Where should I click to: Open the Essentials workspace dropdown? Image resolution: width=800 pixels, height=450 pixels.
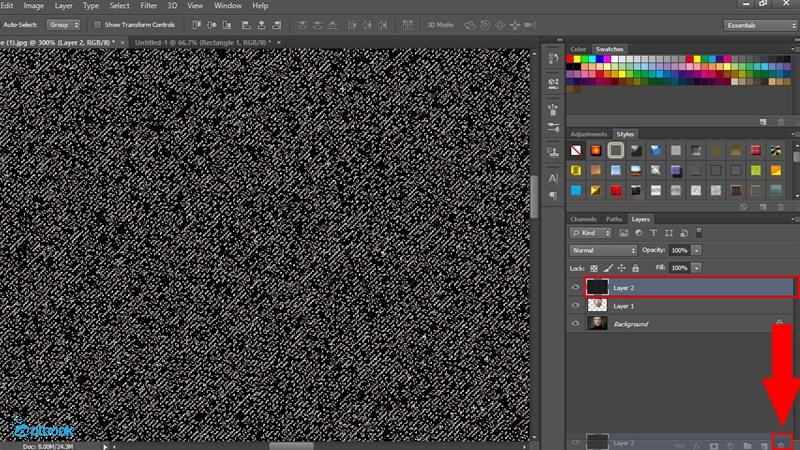coord(760,25)
